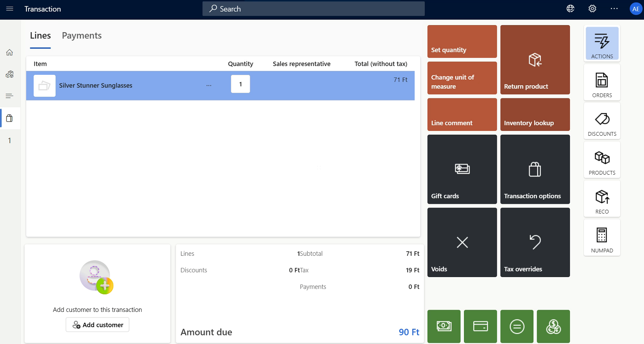Viewport: 644px width, 344px height.
Task: Click the Add customer button
Action: (x=97, y=325)
